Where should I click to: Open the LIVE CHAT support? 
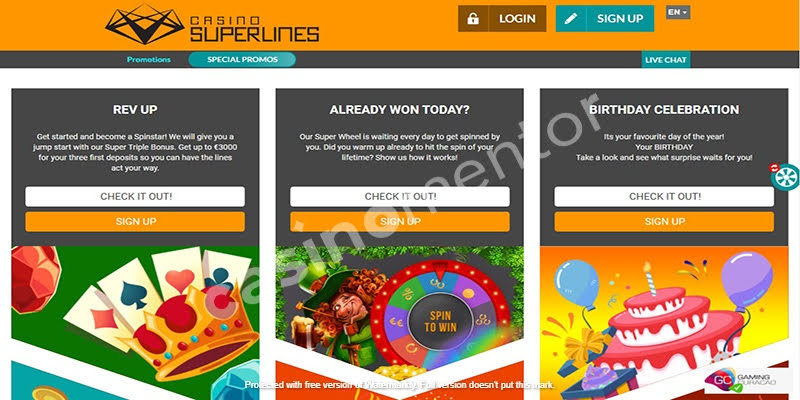tap(665, 60)
